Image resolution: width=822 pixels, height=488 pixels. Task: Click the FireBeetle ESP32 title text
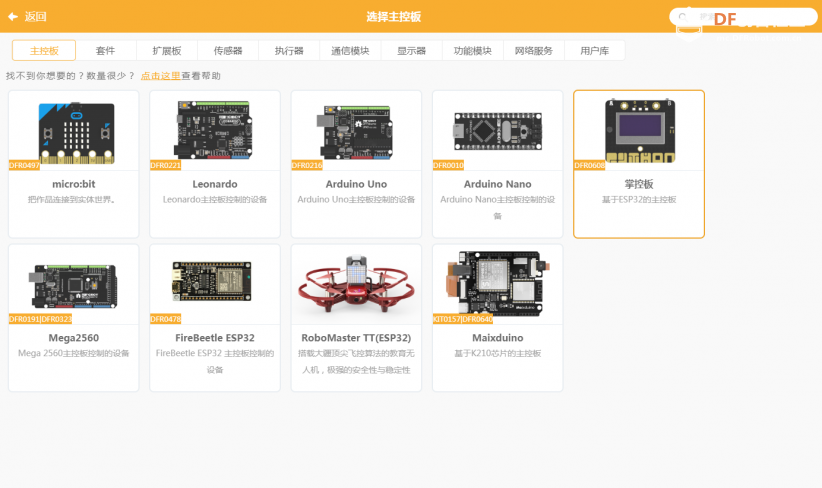tap(215, 338)
